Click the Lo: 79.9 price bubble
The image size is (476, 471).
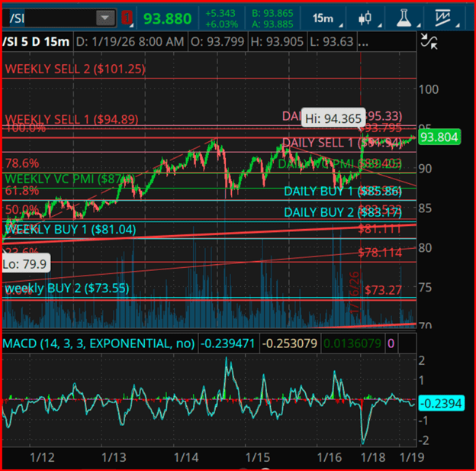[25, 264]
